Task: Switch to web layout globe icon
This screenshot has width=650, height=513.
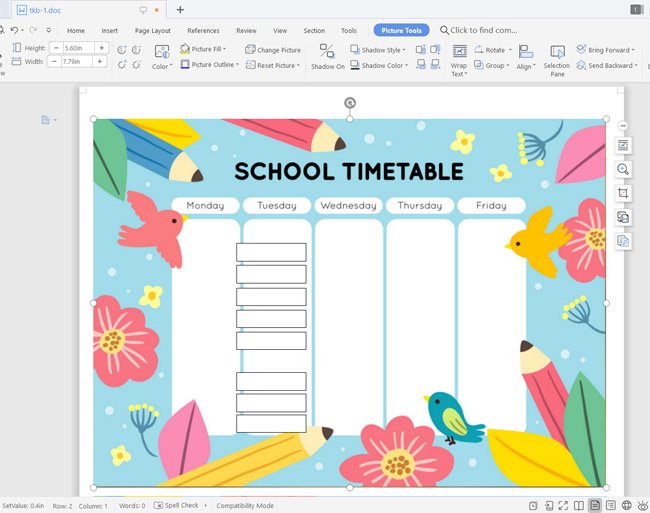Action: click(x=626, y=505)
